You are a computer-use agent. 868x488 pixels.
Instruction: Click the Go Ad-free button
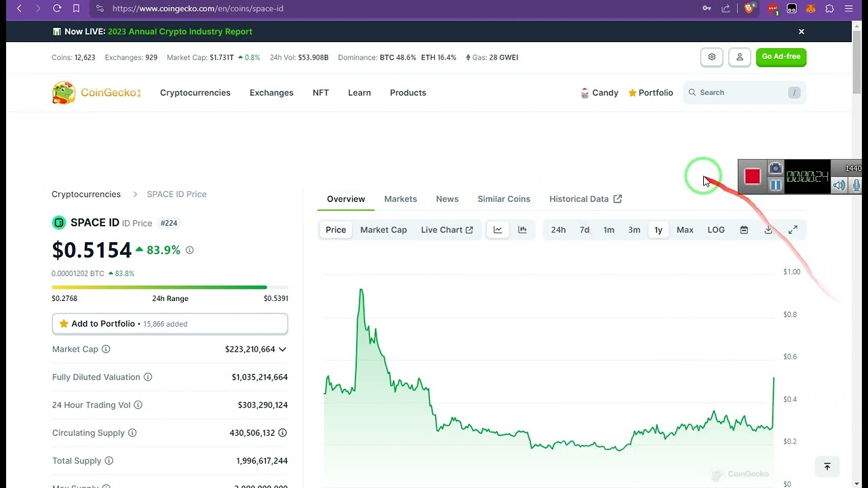coord(781,57)
